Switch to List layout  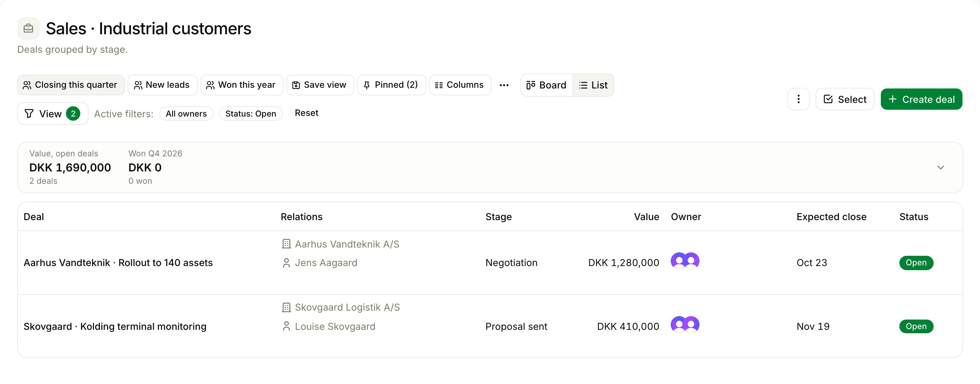[593, 85]
